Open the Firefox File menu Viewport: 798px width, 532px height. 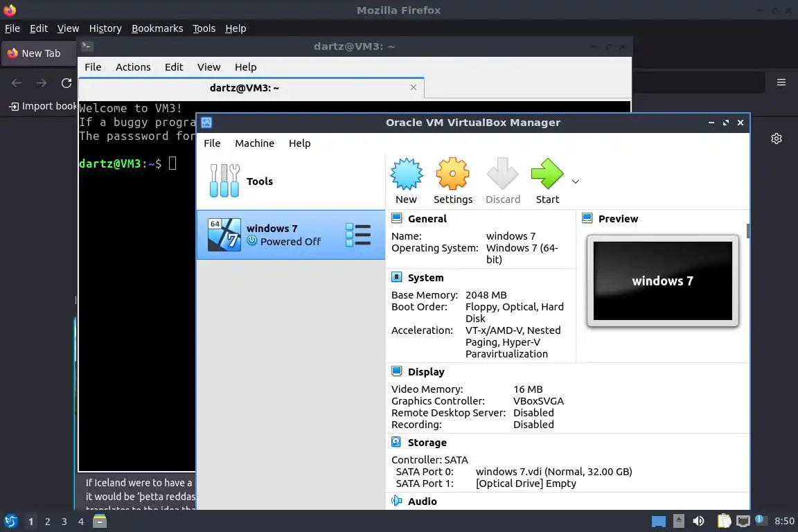tap(12, 28)
